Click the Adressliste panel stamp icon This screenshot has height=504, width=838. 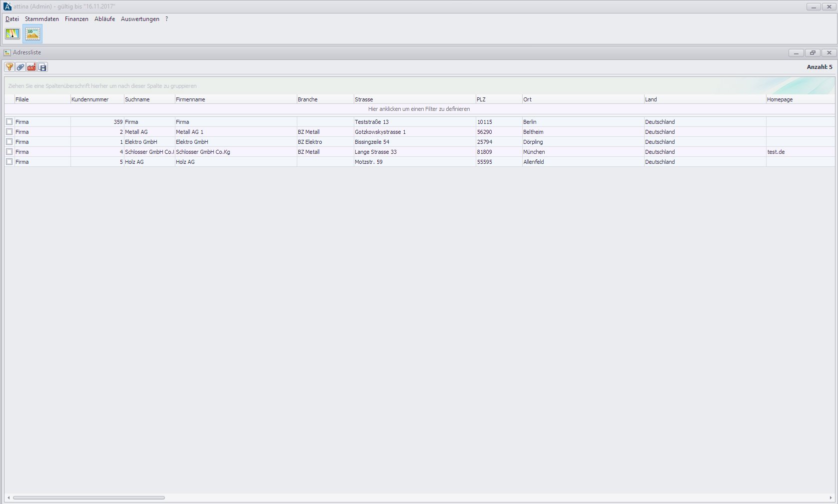click(7, 52)
